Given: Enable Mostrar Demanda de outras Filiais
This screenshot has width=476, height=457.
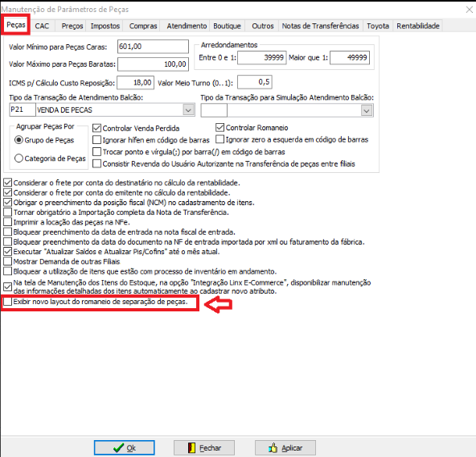Looking at the screenshot, I should [7, 261].
